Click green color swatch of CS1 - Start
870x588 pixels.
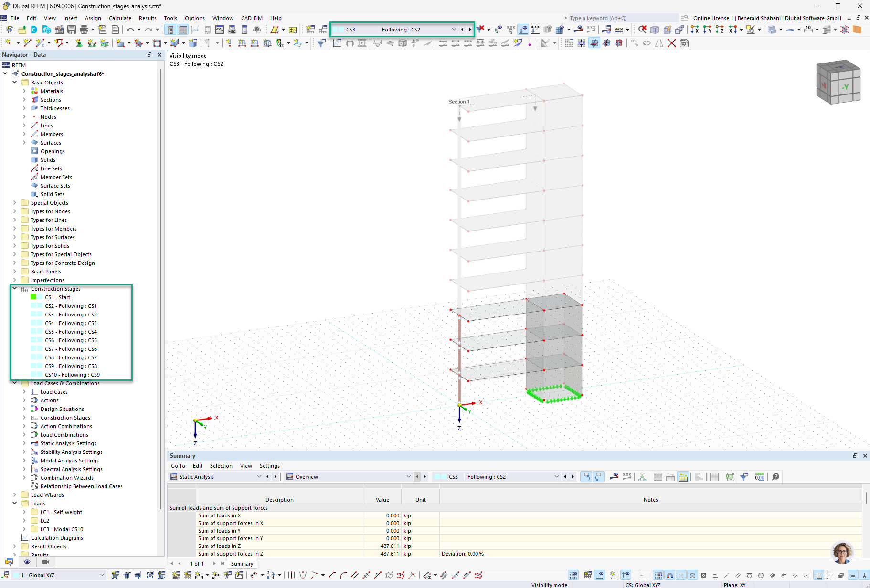coord(33,297)
